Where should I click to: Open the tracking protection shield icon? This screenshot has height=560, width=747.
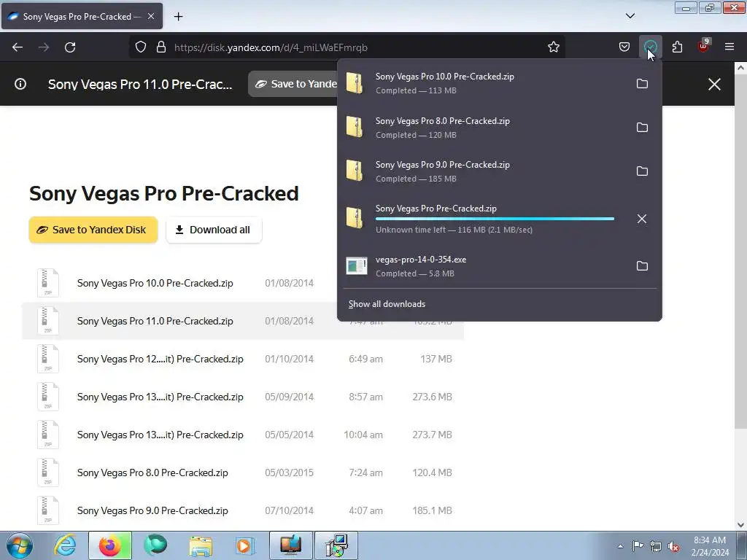tap(141, 47)
